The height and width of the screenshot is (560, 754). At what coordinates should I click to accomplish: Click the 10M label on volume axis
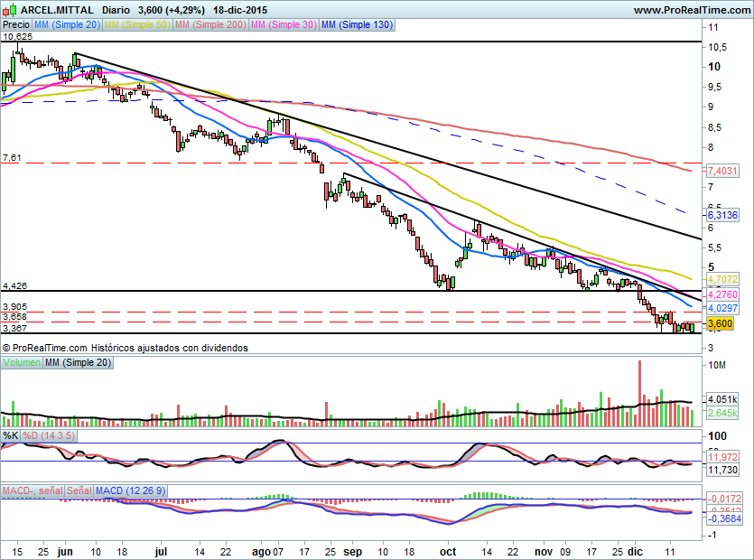[x=716, y=365]
